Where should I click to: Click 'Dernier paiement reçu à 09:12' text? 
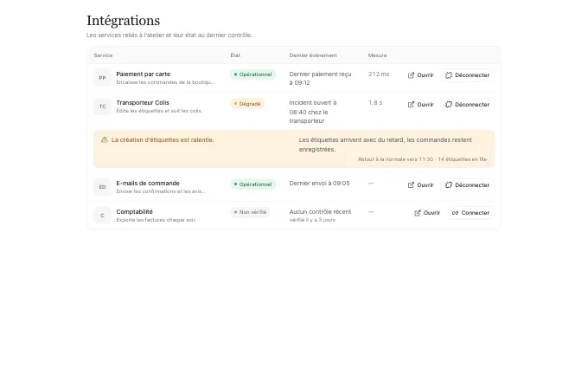tap(320, 79)
